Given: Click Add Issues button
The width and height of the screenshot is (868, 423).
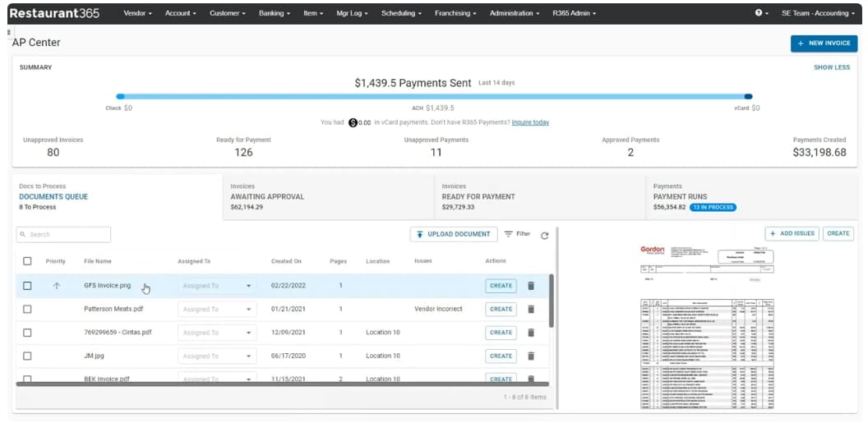Looking at the screenshot, I should coord(792,233).
